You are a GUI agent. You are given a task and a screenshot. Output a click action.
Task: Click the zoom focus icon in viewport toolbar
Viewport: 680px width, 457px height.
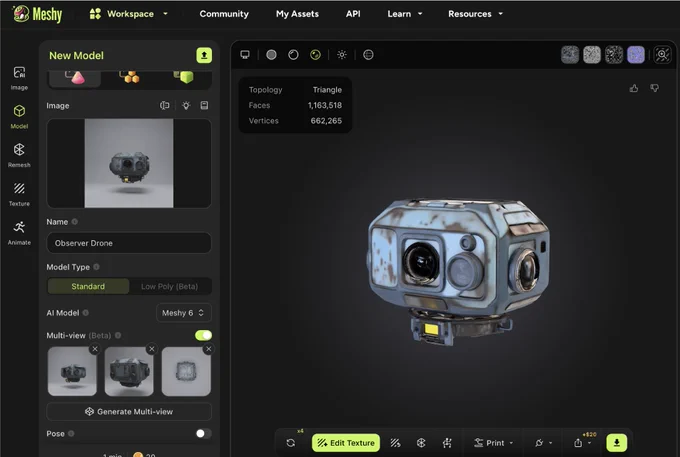[662, 55]
